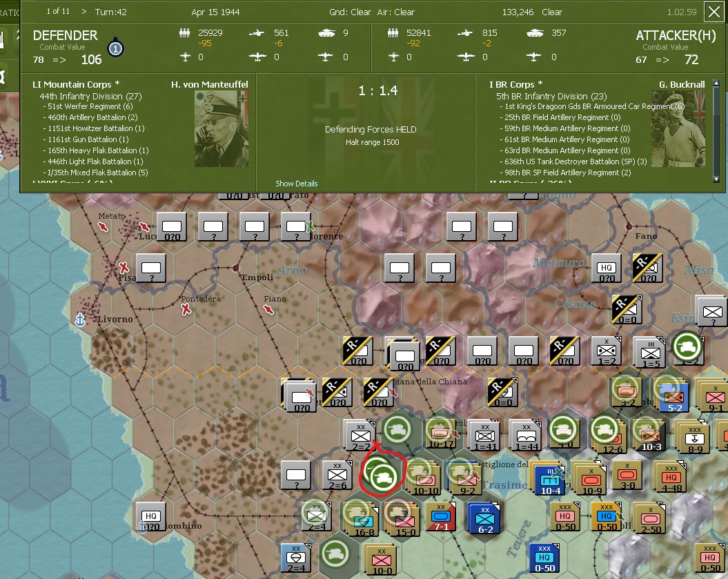The width and height of the screenshot is (728, 579).
Task: Click the red marker at Pontedera
Action: pos(186,308)
